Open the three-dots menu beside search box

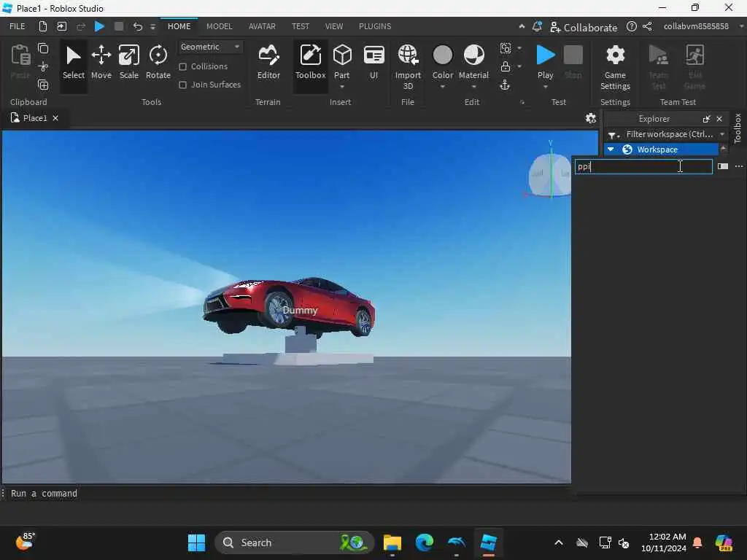[x=738, y=166]
